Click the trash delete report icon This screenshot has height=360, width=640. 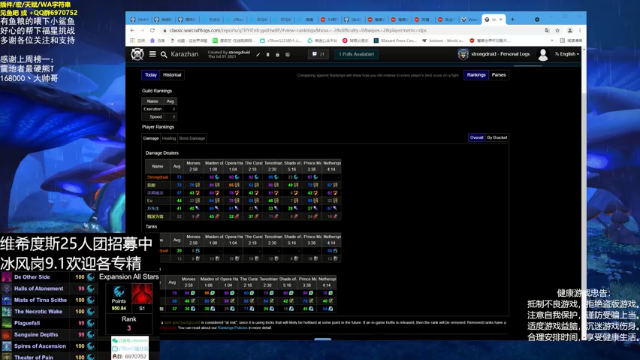[x=268, y=54]
